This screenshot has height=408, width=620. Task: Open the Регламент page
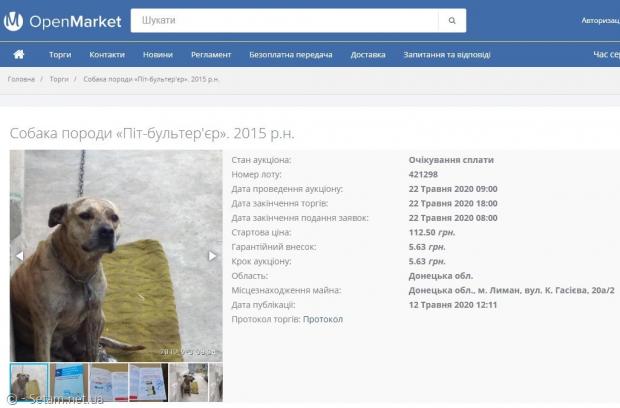(x=211, y=55)
